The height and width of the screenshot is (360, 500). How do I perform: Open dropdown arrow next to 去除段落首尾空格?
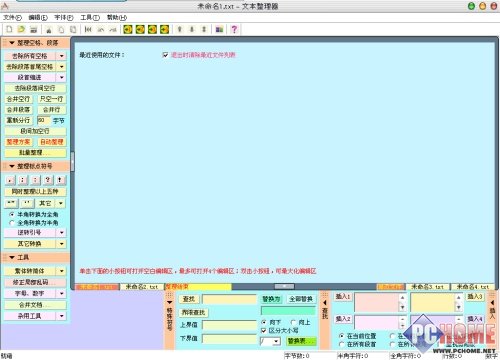click(62, 67)
